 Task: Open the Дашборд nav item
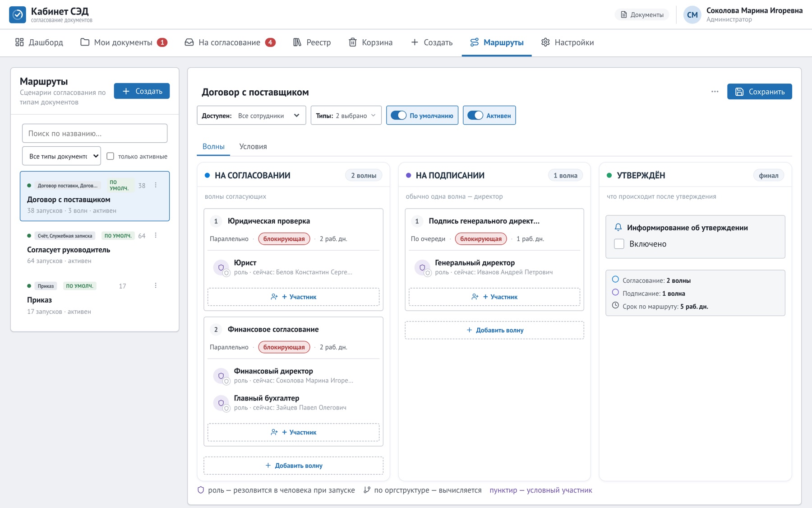39,42
